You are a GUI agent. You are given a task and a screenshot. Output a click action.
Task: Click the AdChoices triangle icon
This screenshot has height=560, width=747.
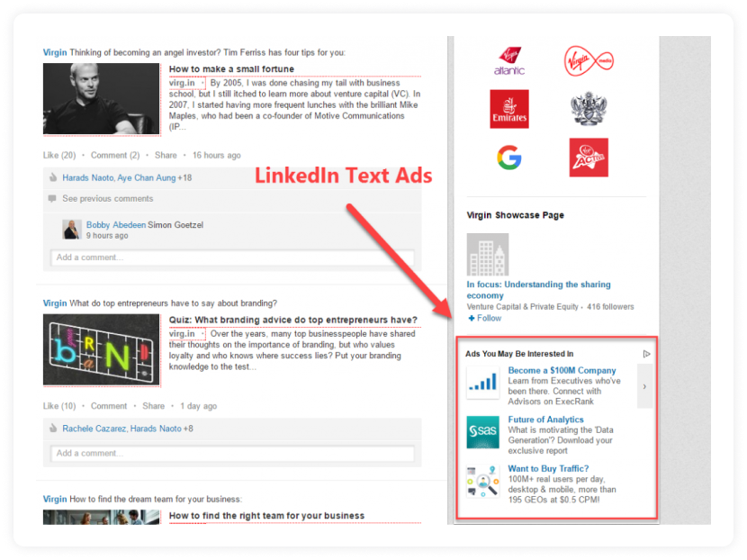646,354
